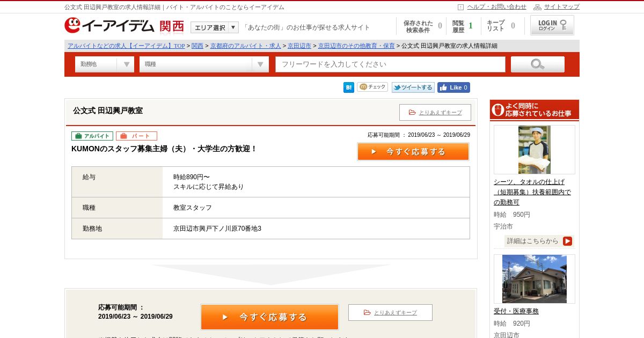Click lower 今すぐ応募する button
This screenshot has width=644, height=338.
click(x=269, y=317)
